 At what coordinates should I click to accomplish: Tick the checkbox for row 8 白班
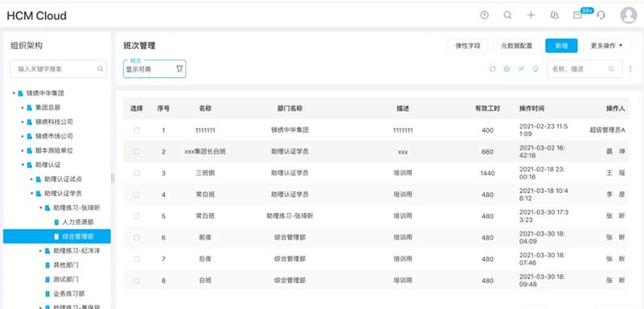pos(136,280)
